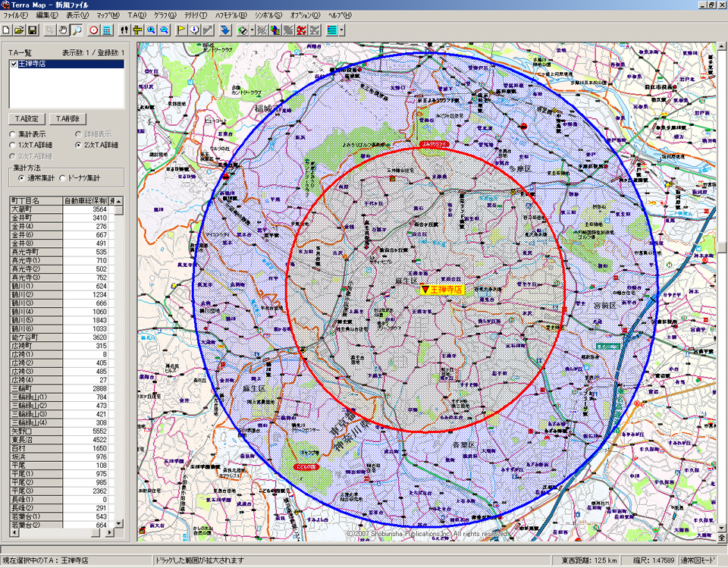Select the hand pan tool
Viewport: 728px width, 568px height.
[63, 30]
